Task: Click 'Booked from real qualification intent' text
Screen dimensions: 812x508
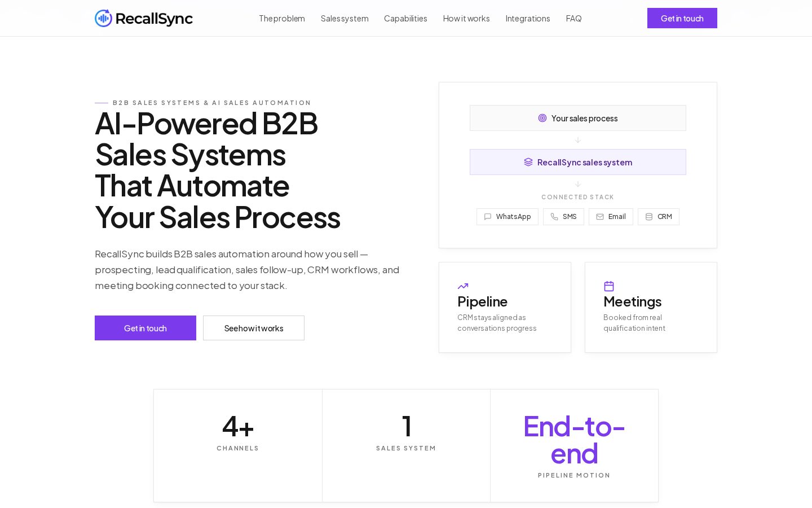Action: (634, 323)
